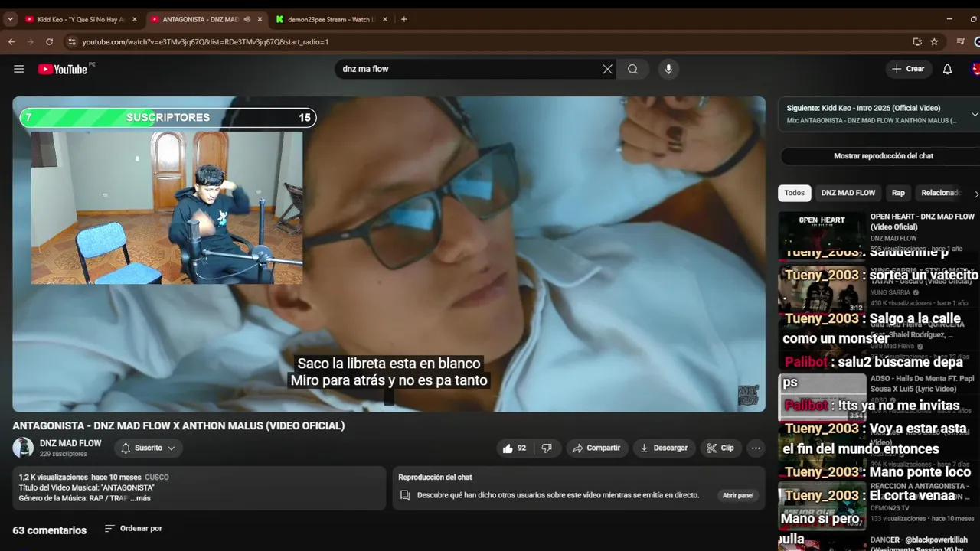Open the chat replay with Abrir panel

coord(738,495)
